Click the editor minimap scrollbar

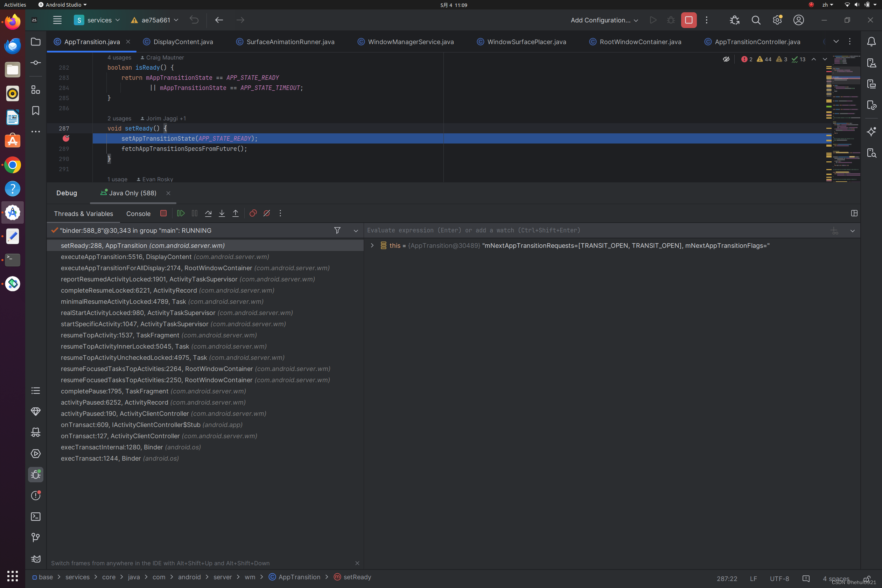point(846,118)
